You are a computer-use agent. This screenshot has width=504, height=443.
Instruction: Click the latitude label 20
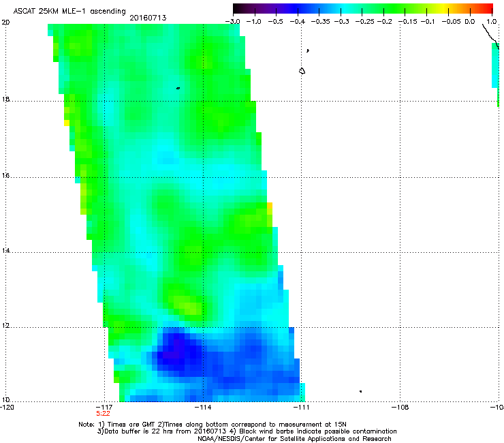pos(5,22)
